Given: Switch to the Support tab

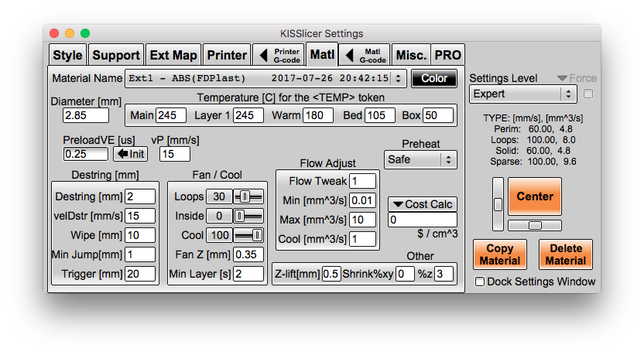Looking at the screenshot, I should pos(116,56).
